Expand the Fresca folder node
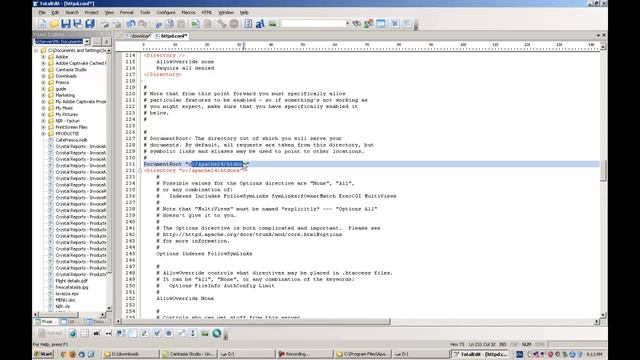 43,82
